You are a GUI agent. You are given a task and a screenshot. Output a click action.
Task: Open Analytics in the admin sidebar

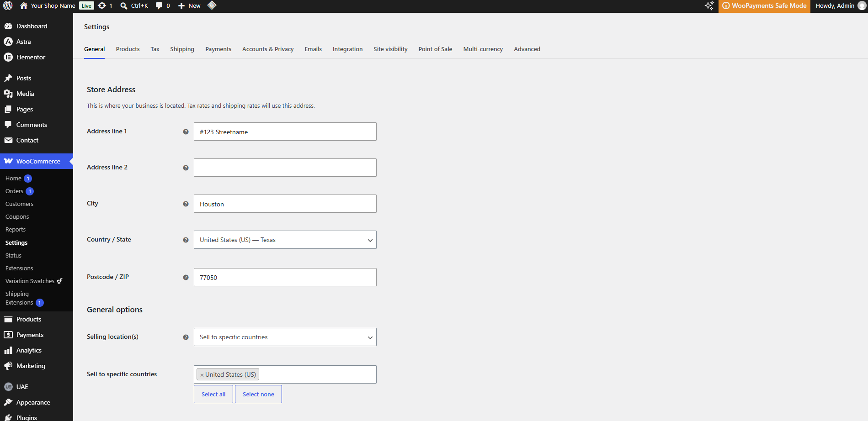coord(29,350)
